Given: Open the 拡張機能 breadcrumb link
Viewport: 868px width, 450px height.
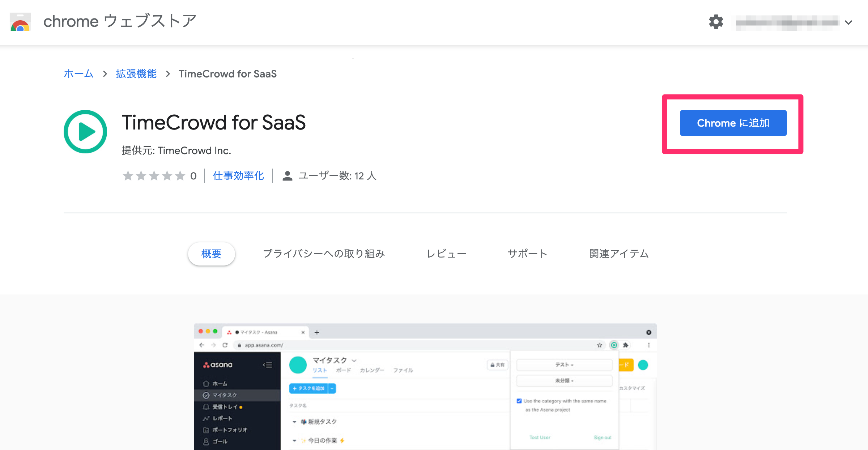Looking at the screenshot, I should click(136, 73).
